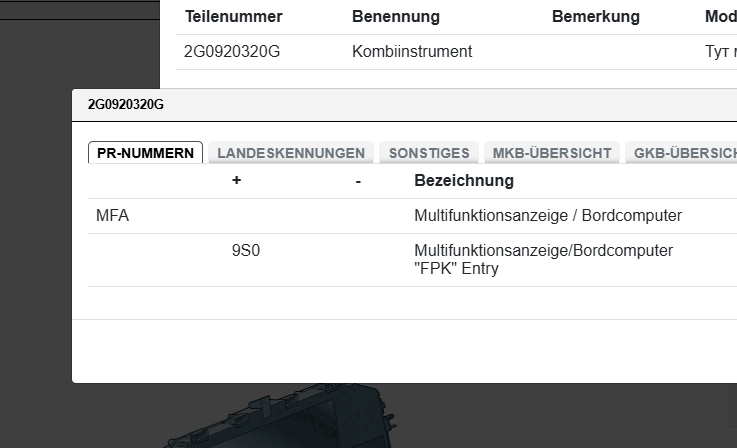Click the plus column header
Screen dimensions: 737x448
coord(237,181)
